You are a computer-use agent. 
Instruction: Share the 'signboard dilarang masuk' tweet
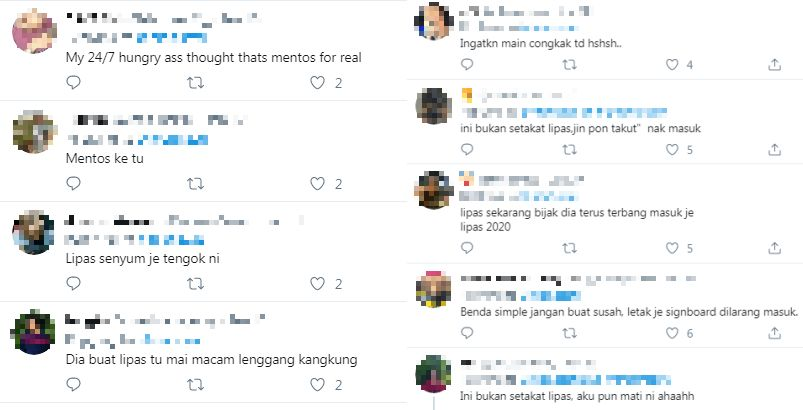click(775, 333)
